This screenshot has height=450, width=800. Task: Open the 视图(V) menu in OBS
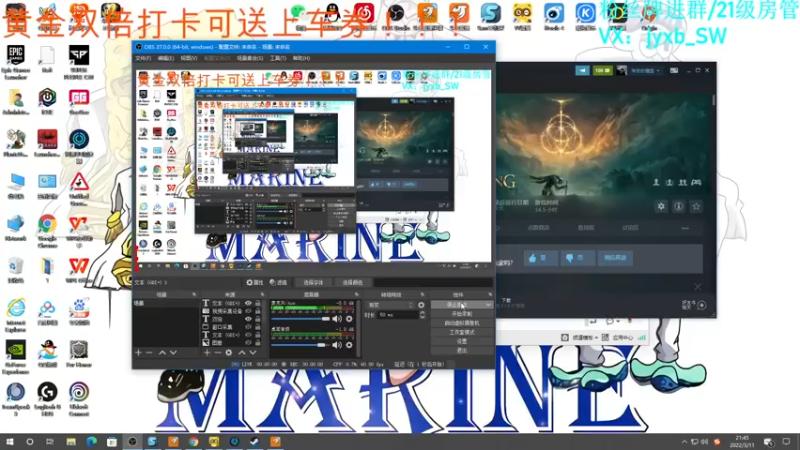pyautogui.click(x=189, y=58)
